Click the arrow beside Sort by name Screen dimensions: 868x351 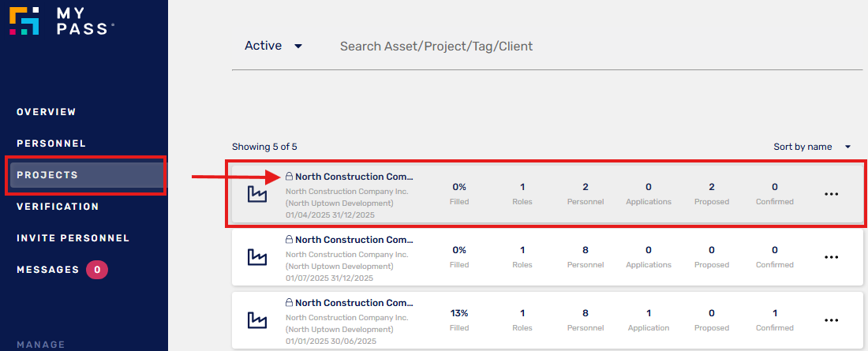848,147
